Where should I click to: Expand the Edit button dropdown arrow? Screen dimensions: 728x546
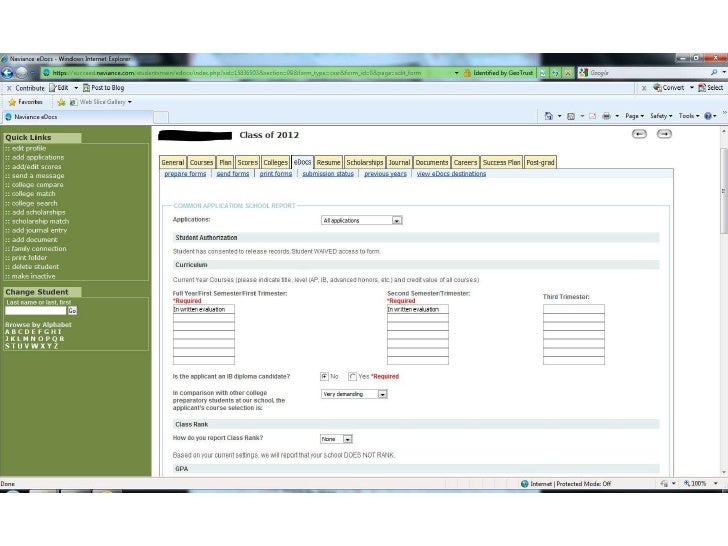point(76,88)
